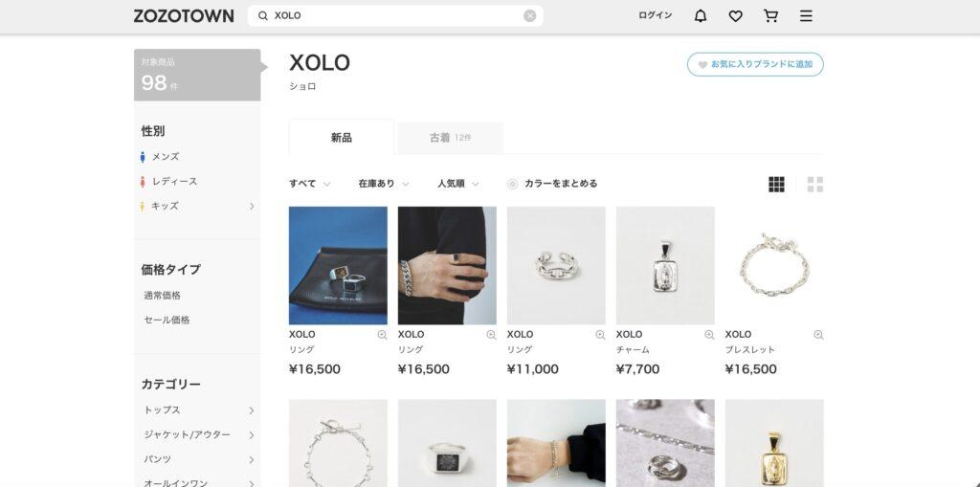Zoom the ¥11,000 ring product image
Viewport: 980px width, 487px height.
pyautogui.click(x=600, y=335)
